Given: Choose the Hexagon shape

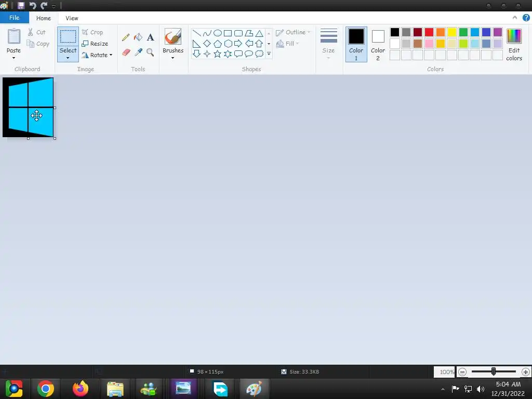Looking at the screenshot, I should point(228,44).
